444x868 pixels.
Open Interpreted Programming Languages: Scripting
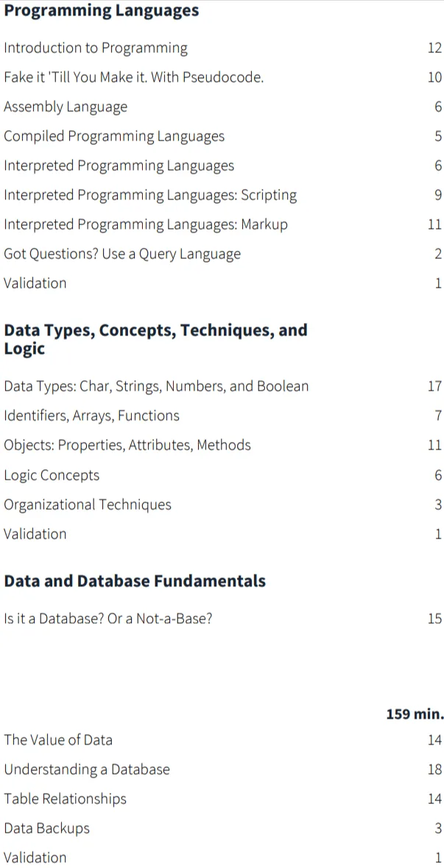click(150, 195)
